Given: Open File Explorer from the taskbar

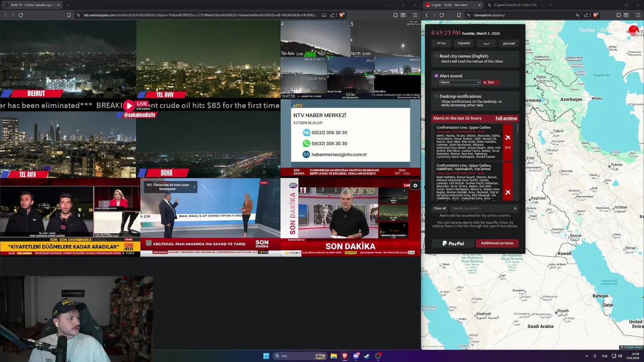Looking at the screenshot, I should point(334,356).
